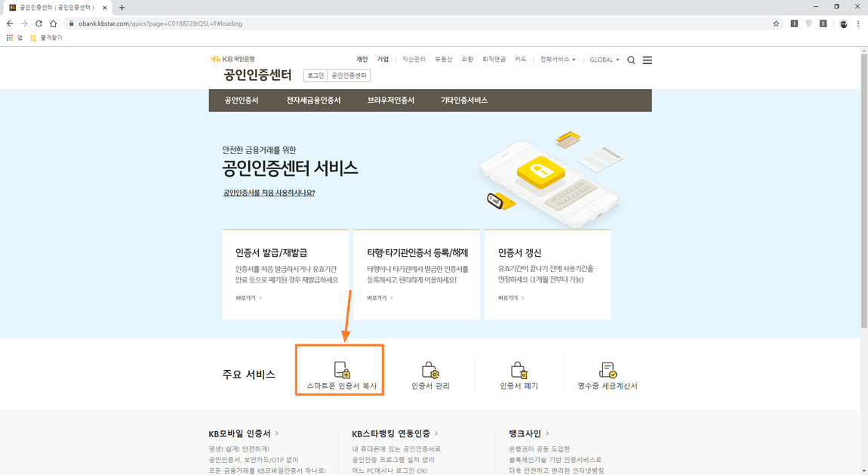Open the 타행·타기관인증서 등록/해제 card title

click(x=417, y=253)
